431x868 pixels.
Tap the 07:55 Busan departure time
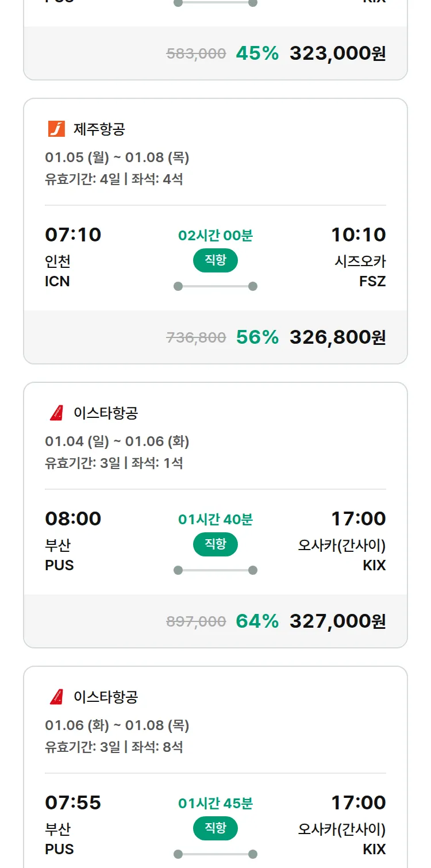pos(73,802)
